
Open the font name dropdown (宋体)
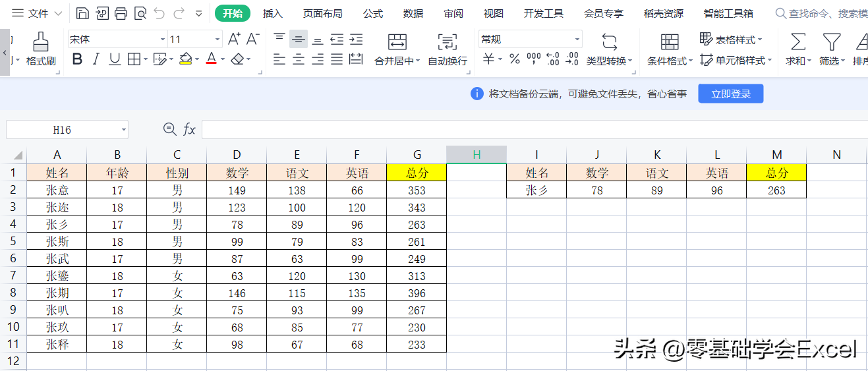pos(163,40)
